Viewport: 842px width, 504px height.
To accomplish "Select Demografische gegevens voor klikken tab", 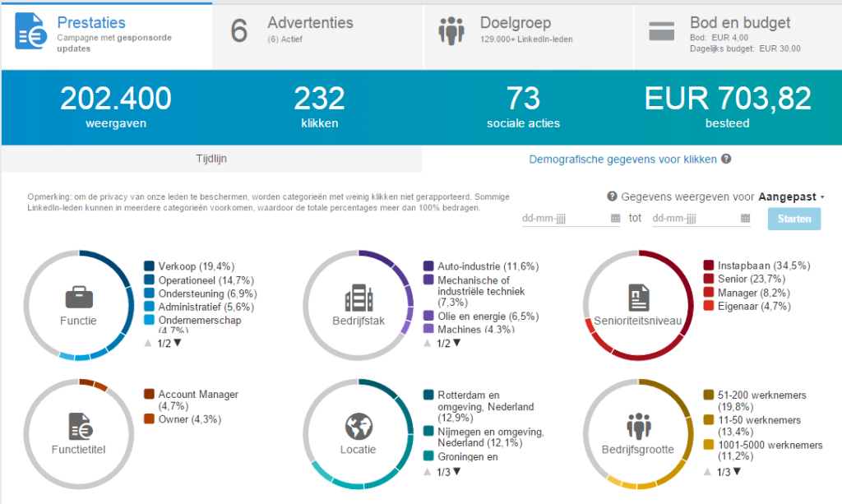I will click(622, 160).
